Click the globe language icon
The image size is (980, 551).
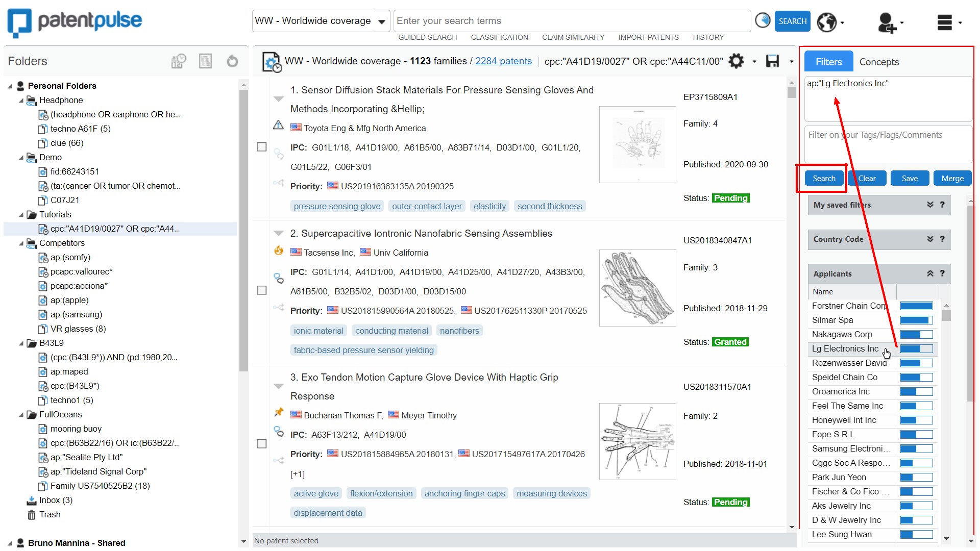coord(826,22)
